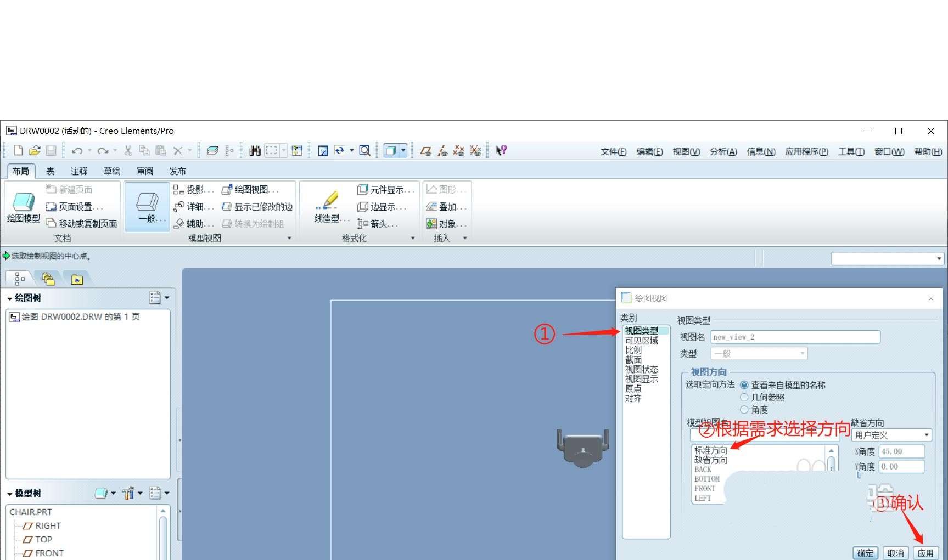Viewport: 948px width, 560px height.
Task: Click 叠加 overlay command
Action: 446,206
